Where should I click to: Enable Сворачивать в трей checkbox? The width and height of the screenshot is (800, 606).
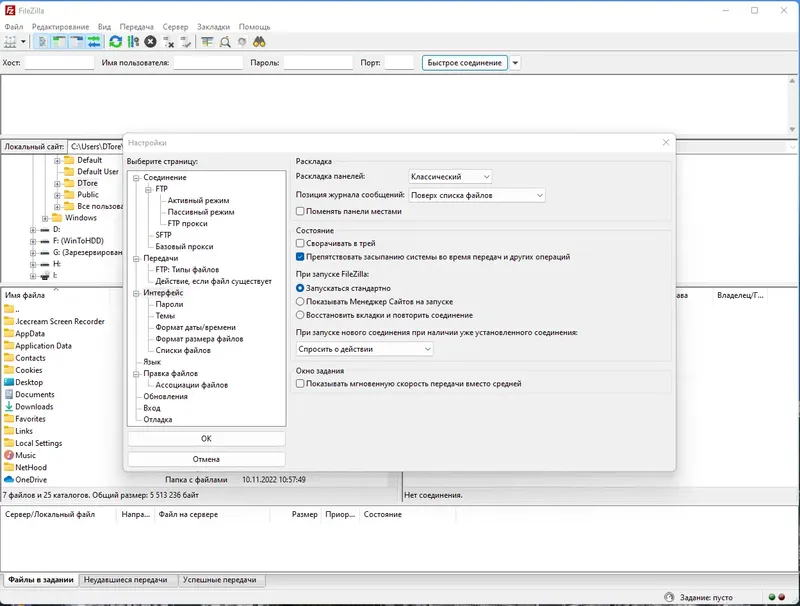point(300,243)
